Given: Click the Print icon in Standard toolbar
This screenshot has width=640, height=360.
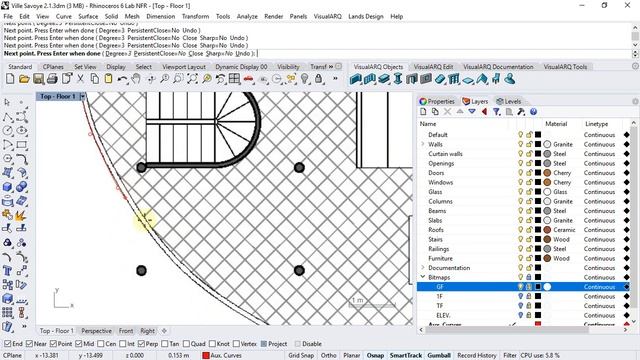Looking at the screenshot, I should pyautogui.click(x=52, y=79).
